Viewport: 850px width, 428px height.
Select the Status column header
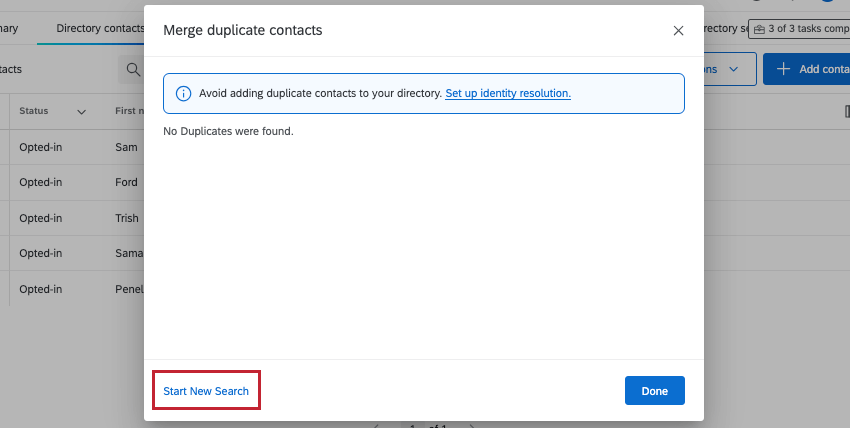tap(34, 111)
